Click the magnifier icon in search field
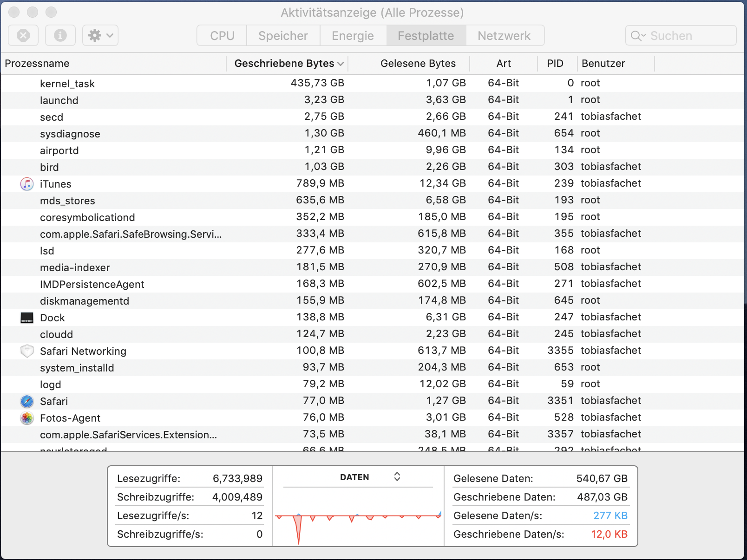This screenshot has width=747, height=560. (x=637, y=36)
